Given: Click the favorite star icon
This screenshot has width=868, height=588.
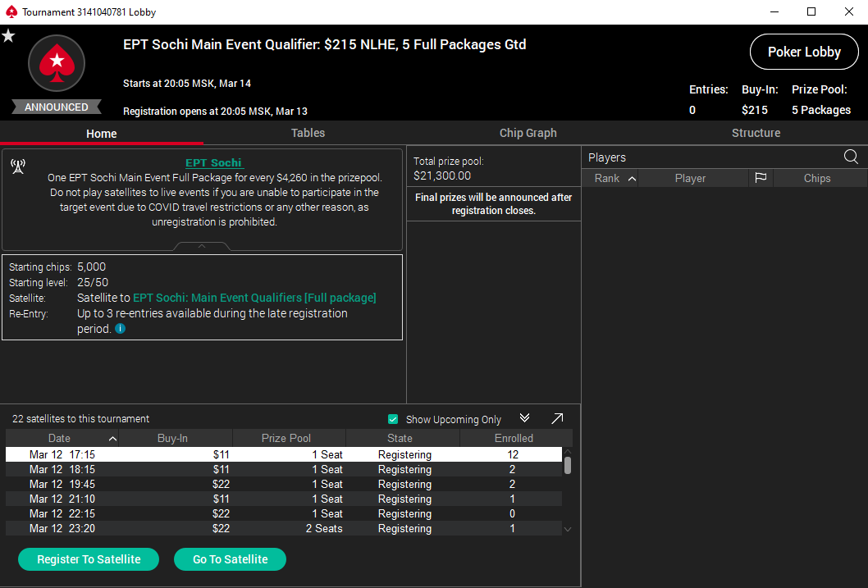Looking at the screenshot, I should 8,35.
